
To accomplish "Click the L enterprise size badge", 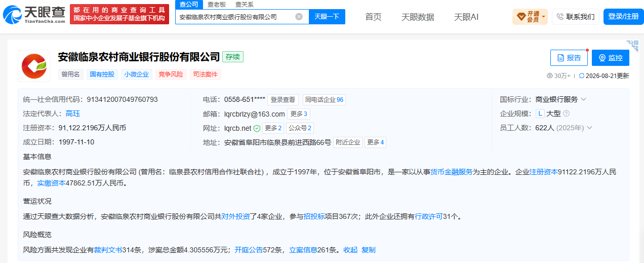I will [x=540, y=114].
